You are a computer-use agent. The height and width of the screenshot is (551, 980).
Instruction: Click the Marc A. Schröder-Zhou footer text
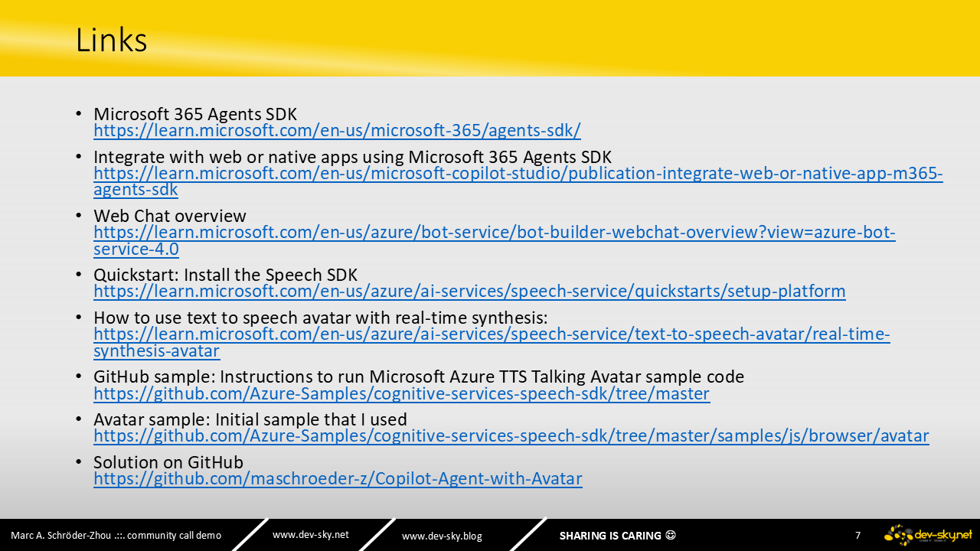click(x=116, y=536)
